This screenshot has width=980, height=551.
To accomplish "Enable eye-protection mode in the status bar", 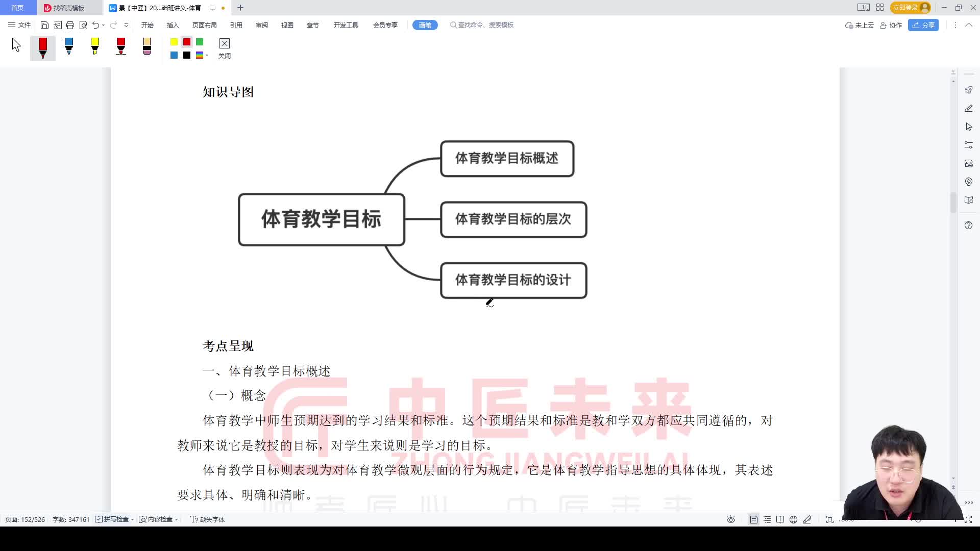I will click(730, 519).
